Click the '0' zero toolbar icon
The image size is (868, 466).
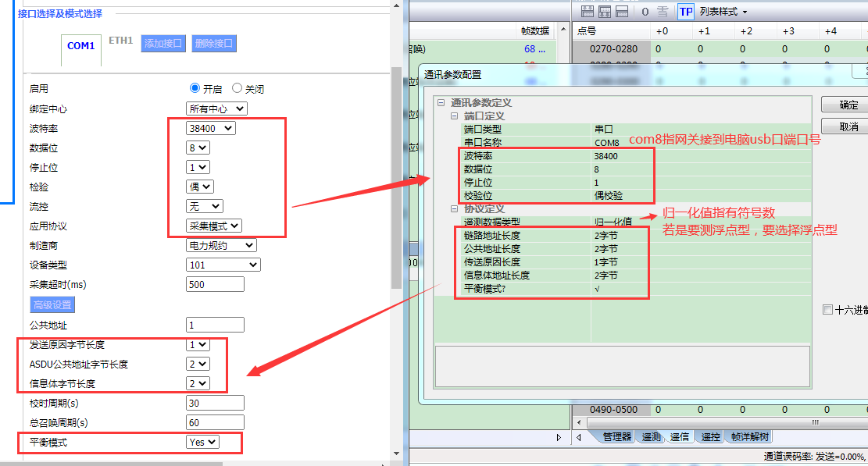pos(645,12)
